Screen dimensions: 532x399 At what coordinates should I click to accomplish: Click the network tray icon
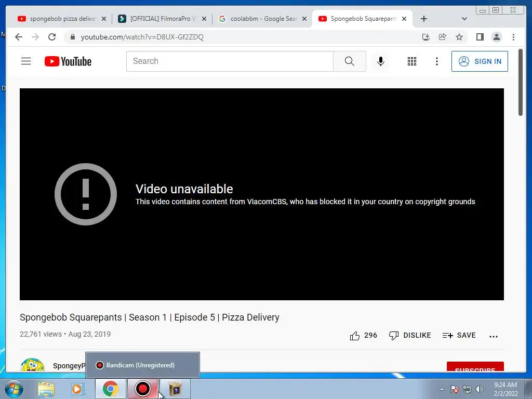pos(467,389)
